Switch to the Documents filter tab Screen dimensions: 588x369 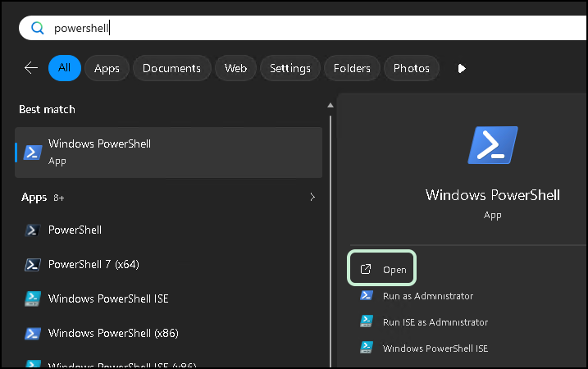click(x=171, y=68)
